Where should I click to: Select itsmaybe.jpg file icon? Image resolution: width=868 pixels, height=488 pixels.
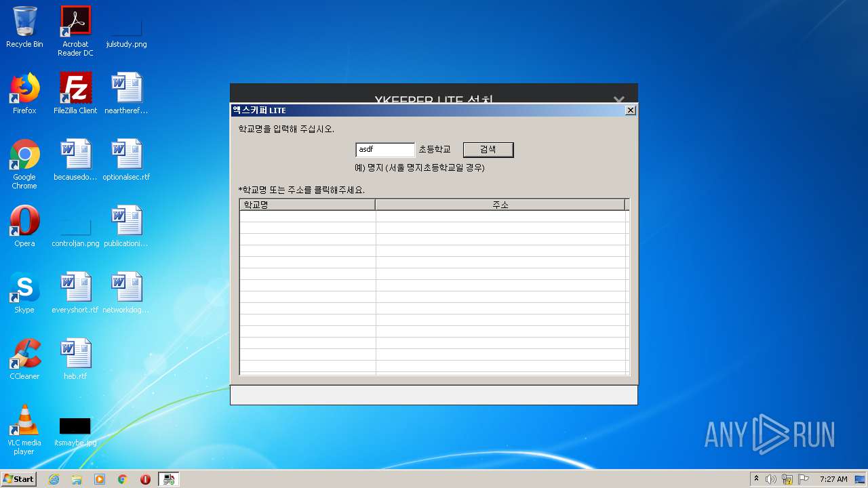75,431
